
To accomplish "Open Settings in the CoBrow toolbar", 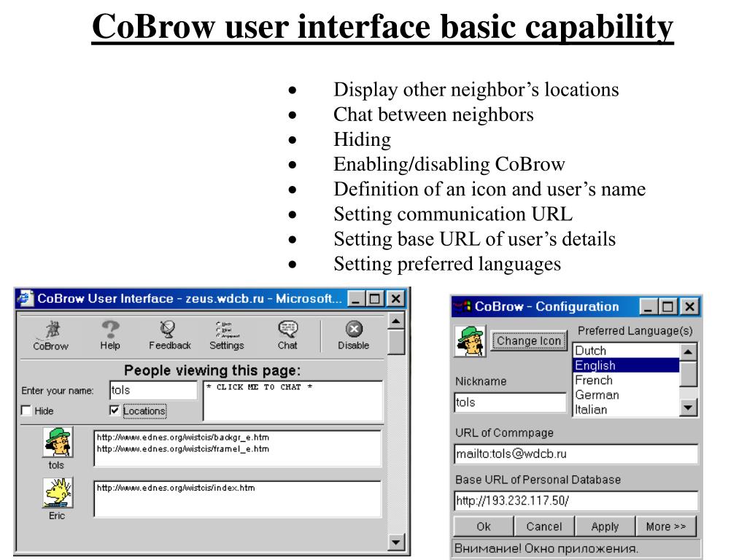I will 226,335.
